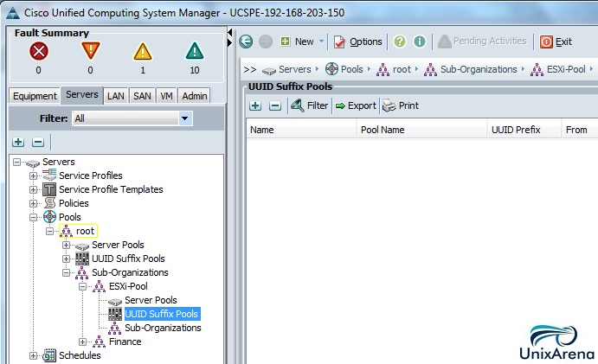The image size is (598, 364).
Task: Click minus icon in UUID Suffix Pools toolbar
Action: [275, 105]
